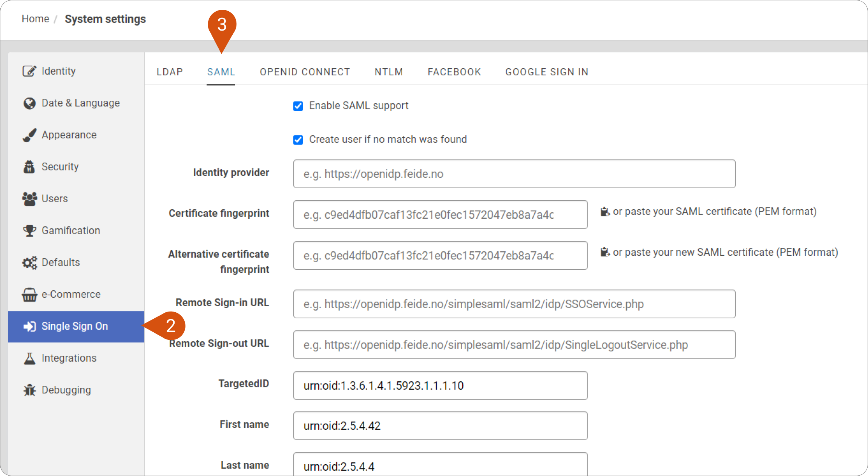Open Debugging settings section
The height and width of the screenshot is (476, 868).
point(76,390)
